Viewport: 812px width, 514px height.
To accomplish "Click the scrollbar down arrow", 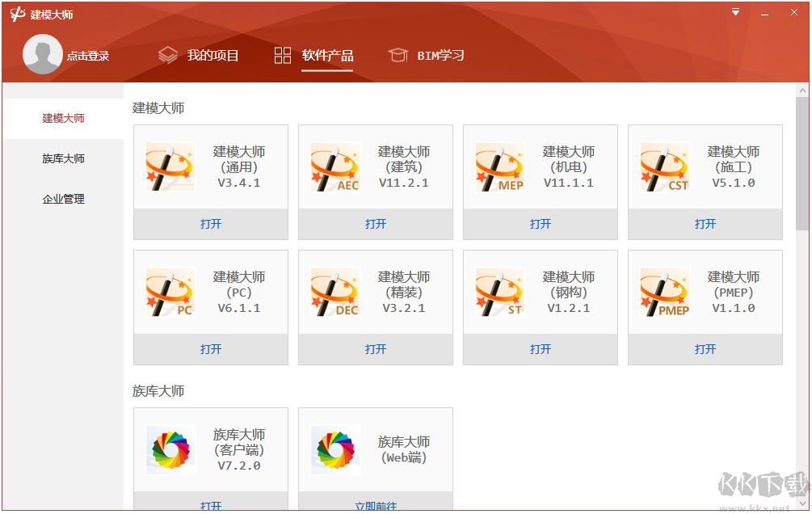I will [x=802, y=503].
